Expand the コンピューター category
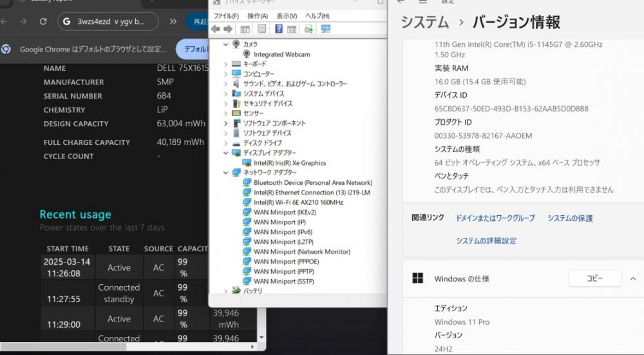Image resolution: width=644 pixels, height=355 pixels. pos(225,74)
